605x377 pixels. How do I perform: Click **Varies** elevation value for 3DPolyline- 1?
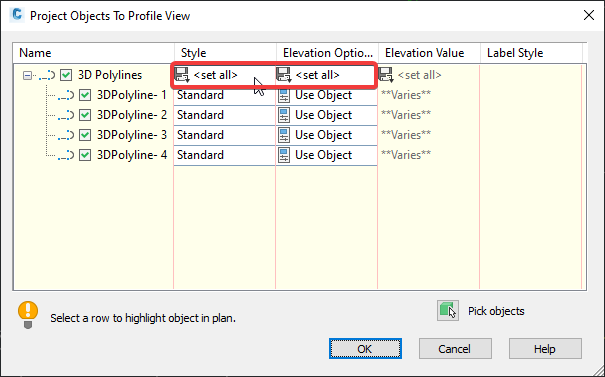pos(406,95)
